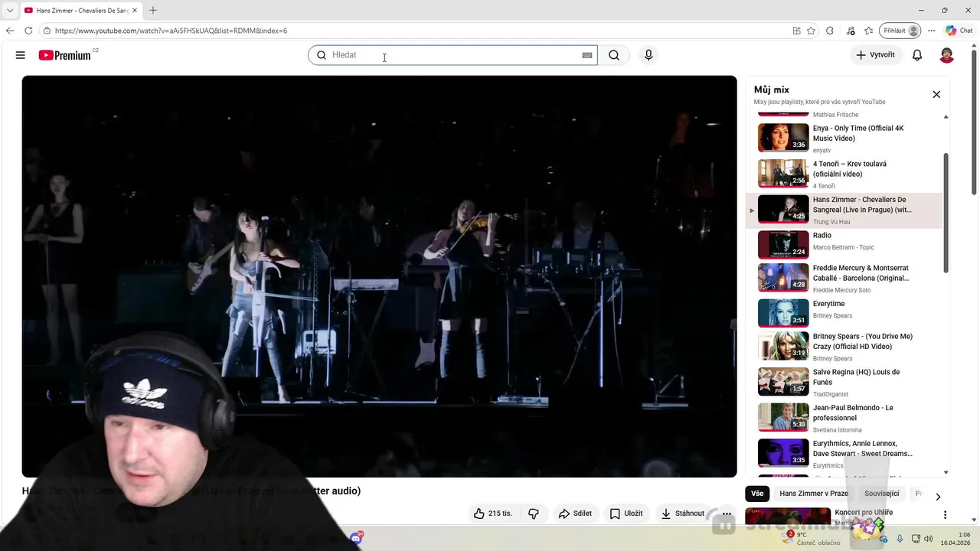Click the Hledat search input field
The image size is (980, 551).
[452, 55]
